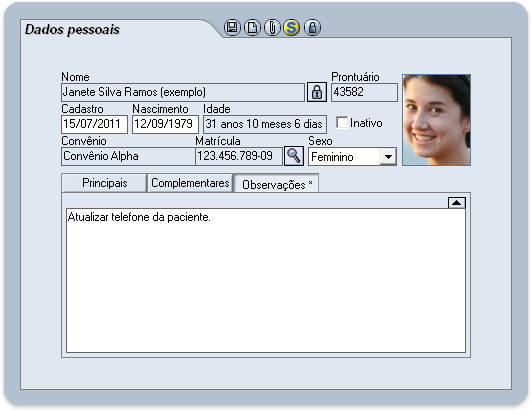Screen dimensions: 532x411
Task: Switch to the Complementares tab
Action: point(190,183)
